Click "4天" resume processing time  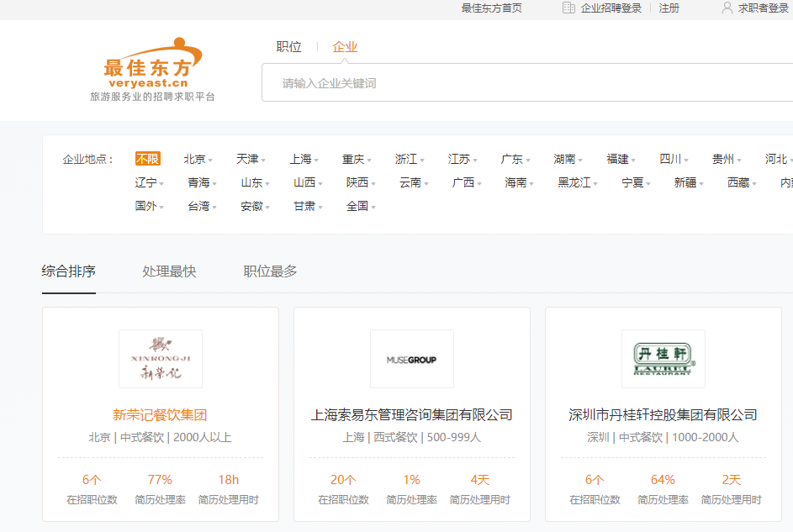pyautogui.click(x=480, y=479)
